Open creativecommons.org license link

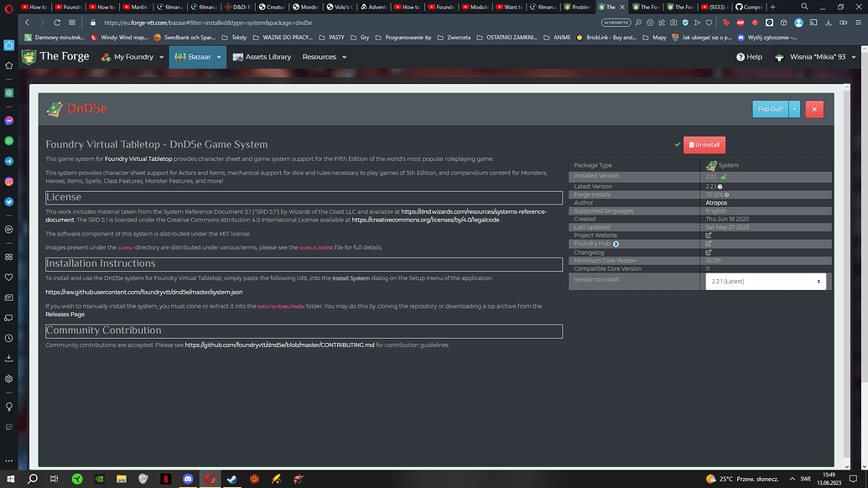(x=425, y=220)
